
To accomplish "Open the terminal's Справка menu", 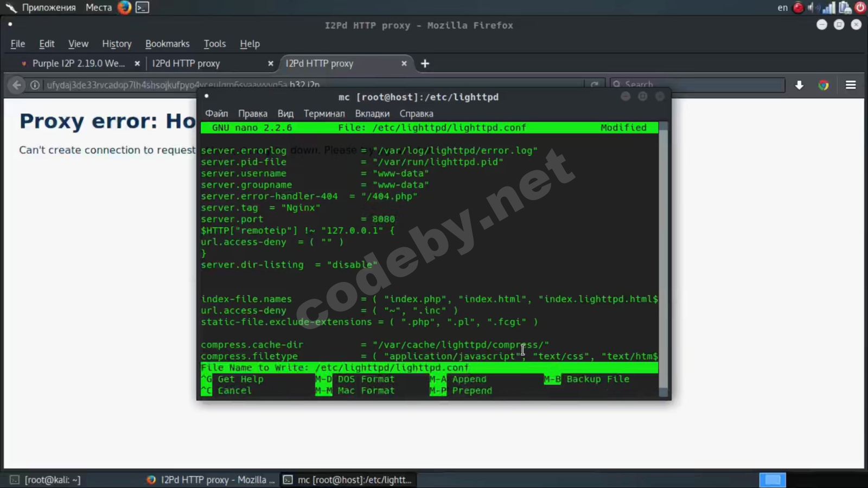I will coord(416,114).
